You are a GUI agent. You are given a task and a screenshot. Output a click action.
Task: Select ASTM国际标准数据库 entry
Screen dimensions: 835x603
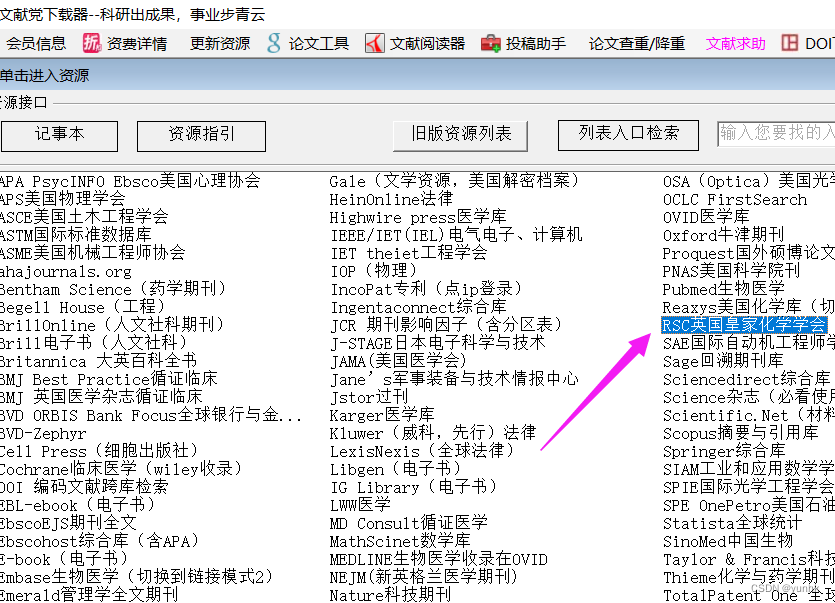tap(76, 235)
